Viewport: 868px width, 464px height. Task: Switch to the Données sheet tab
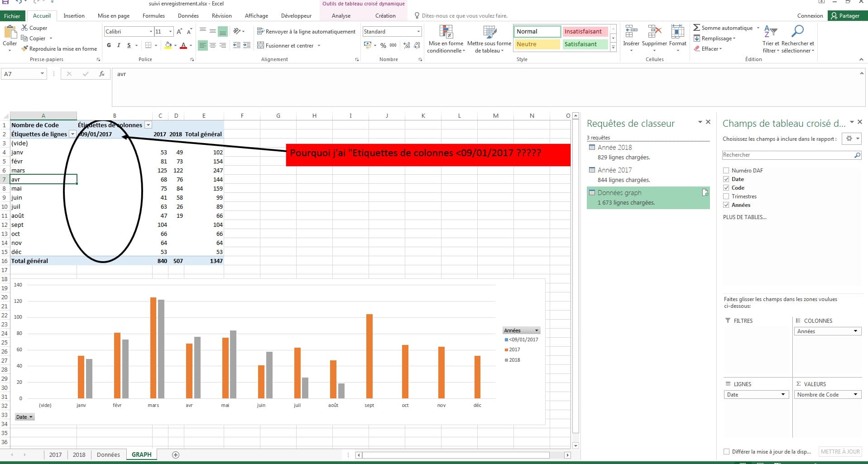[x=108, y=454]
